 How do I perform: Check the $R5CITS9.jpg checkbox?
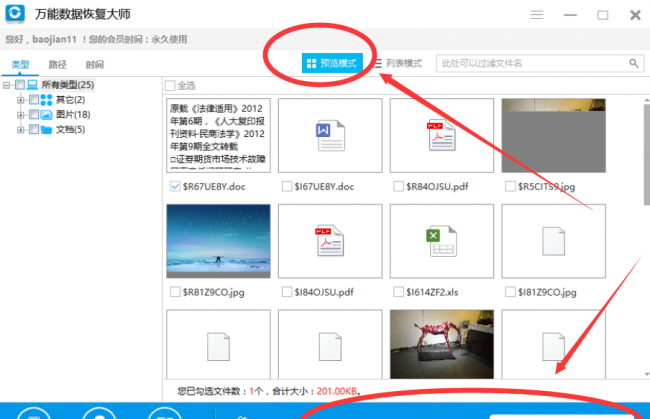tap(510, 186)
